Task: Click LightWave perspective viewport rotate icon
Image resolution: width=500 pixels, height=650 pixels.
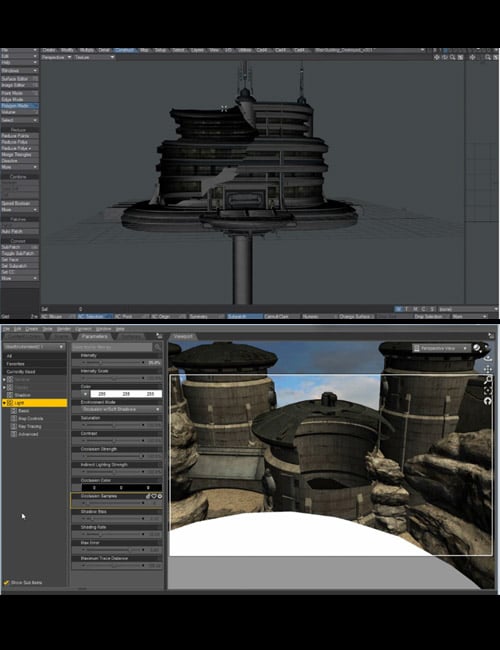Action: click(444, 58)
